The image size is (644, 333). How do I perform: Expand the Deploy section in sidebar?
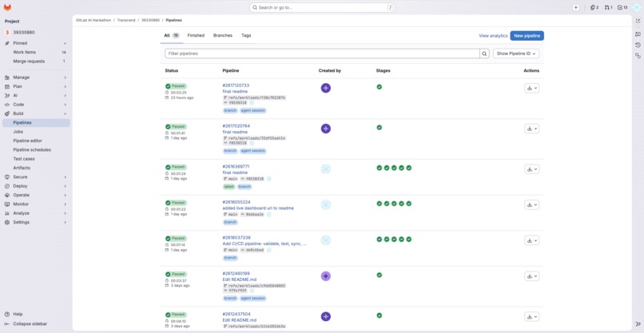[x=36, y=186]
